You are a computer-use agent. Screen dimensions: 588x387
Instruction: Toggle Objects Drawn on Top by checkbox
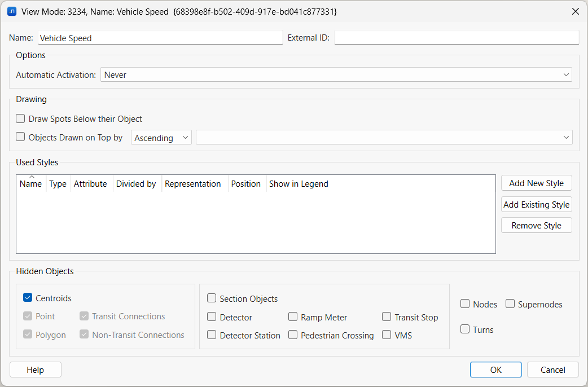click(x=21, y=137)
